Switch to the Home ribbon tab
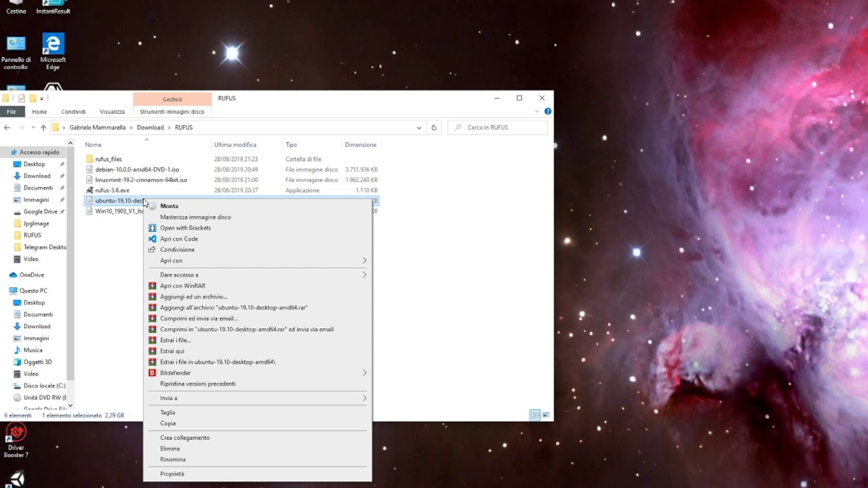 [x=39, y=112]
